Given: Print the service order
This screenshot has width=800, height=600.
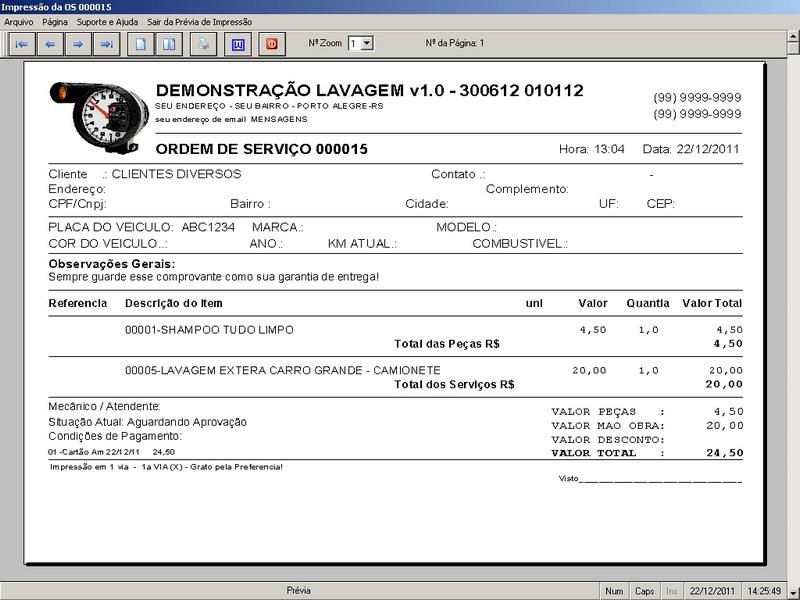Looking at the screenshot, I should tap(204, 44).
